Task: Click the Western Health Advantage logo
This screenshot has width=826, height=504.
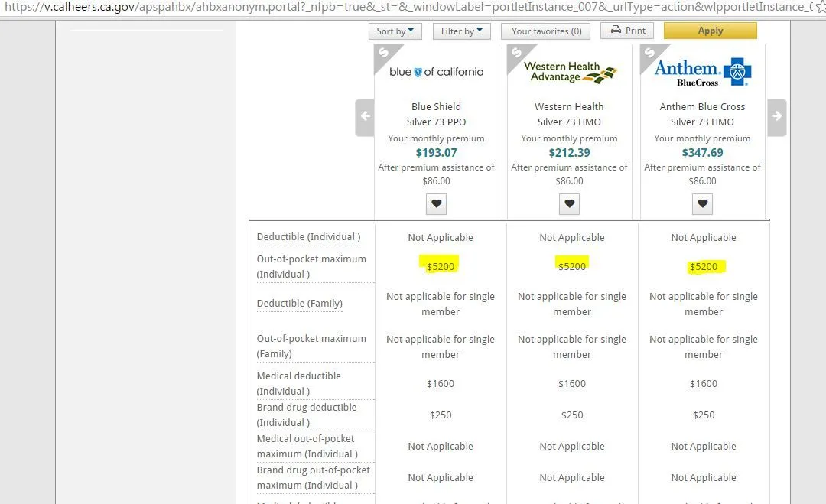Action: (x=569, y=71)
